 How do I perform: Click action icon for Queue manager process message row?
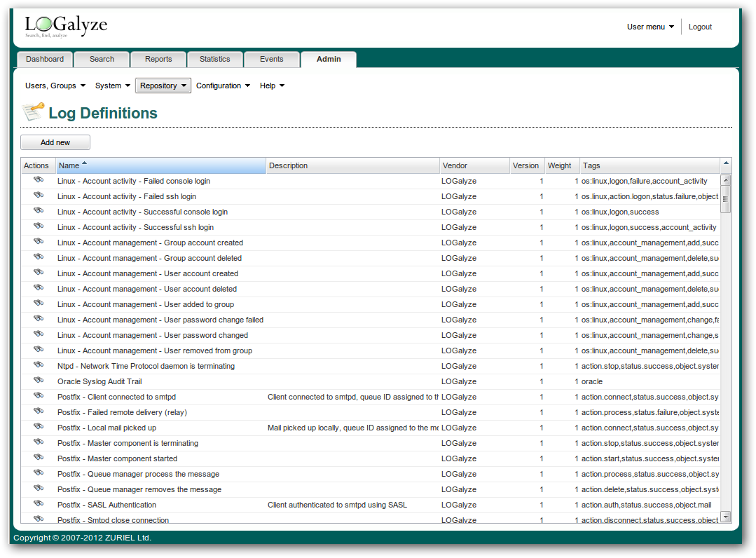[x=39, y=473]
